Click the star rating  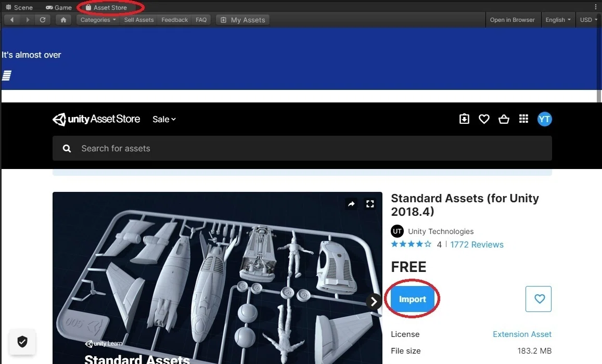(x=411, y=244)
